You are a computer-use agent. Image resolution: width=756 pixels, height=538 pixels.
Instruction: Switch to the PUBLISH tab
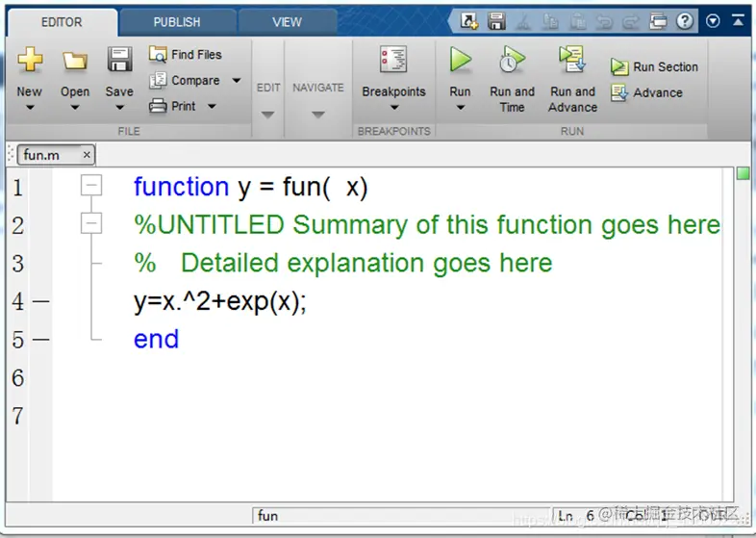point(177,22)
